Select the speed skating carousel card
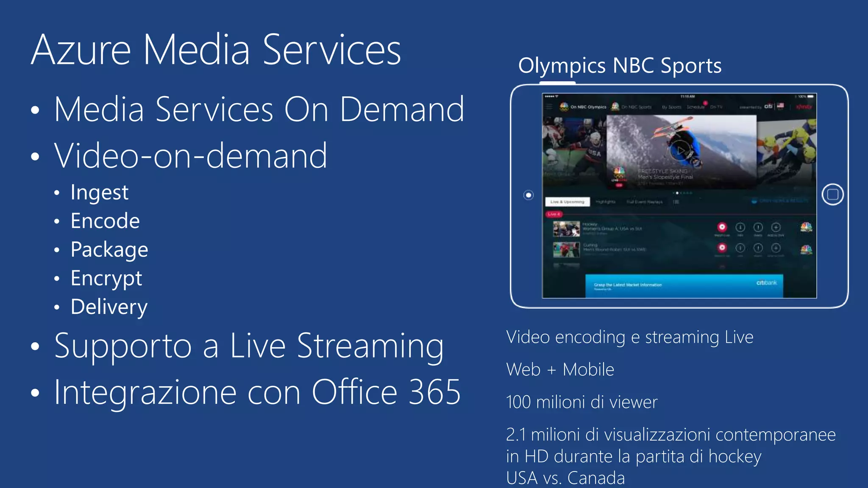This screenshot has height=488, width=868. coord(787,150)
